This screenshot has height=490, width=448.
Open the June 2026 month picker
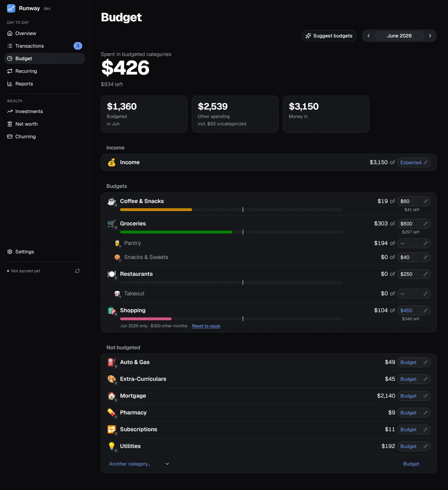[x=399, y=36]
